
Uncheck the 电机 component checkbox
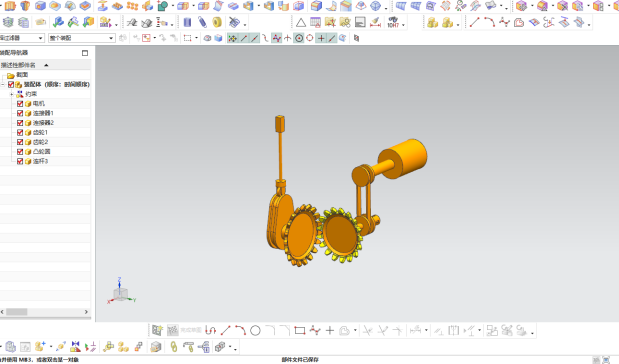pyautogui.click(x=20, y=104)
